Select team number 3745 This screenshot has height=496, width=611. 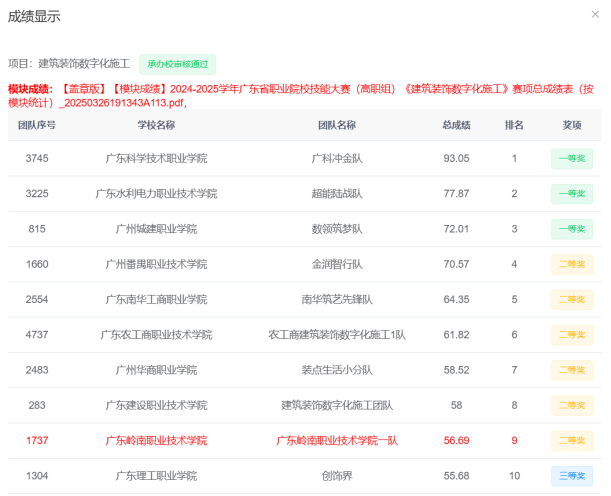(x=37, y=159)
